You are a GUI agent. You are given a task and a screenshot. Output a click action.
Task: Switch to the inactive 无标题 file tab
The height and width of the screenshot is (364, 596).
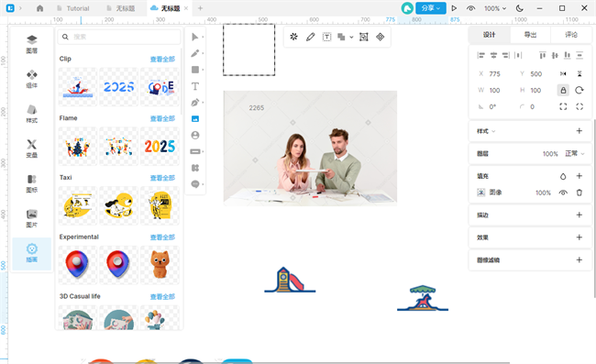coord(121,8)
